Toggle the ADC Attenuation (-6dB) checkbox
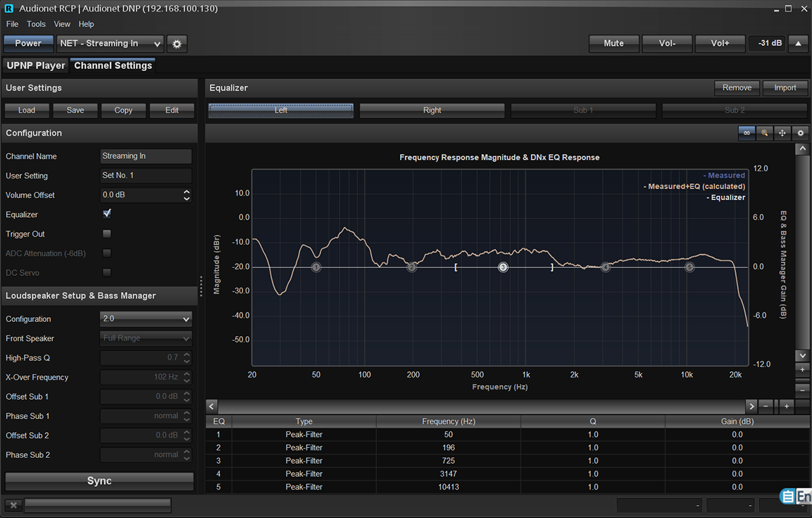812x518 pixels. 106,253
